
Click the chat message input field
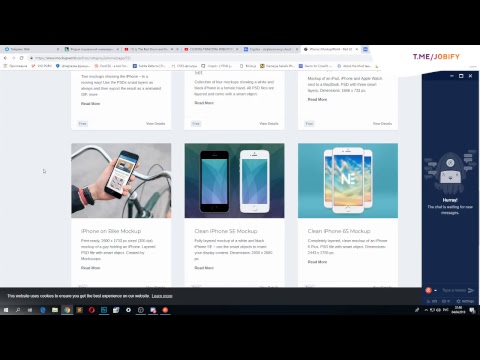pyautogui.click(x=454, y=290)
